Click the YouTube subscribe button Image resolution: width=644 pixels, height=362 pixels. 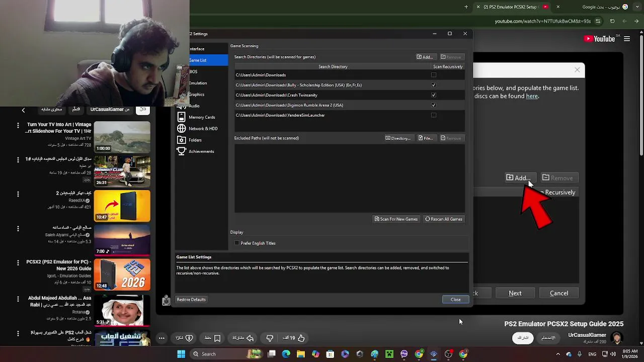click(523, 338)
